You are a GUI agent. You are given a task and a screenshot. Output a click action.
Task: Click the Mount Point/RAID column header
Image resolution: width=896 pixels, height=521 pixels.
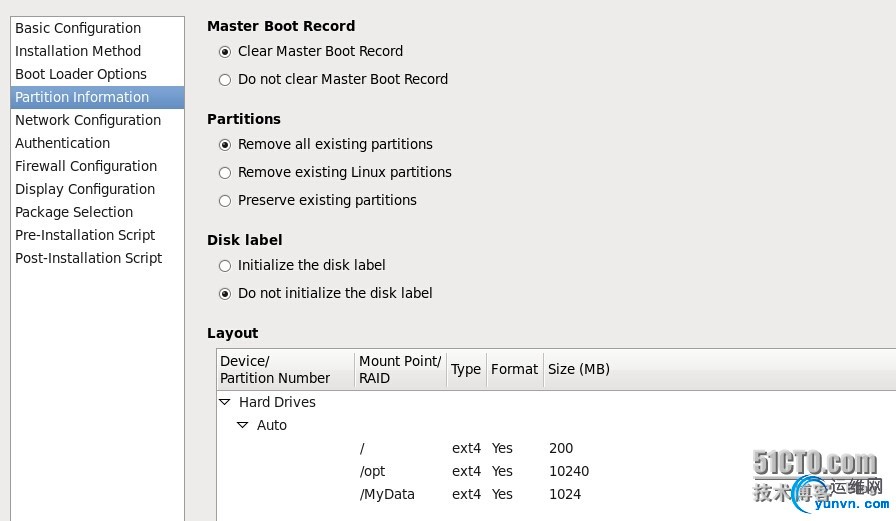(400, 369)
